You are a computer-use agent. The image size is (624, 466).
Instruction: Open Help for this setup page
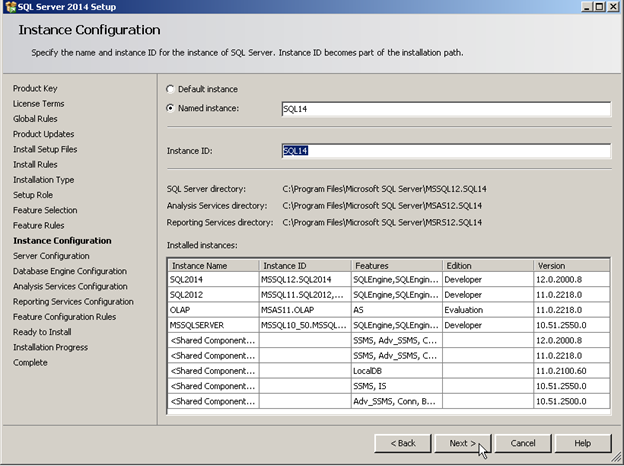[583, 443]
